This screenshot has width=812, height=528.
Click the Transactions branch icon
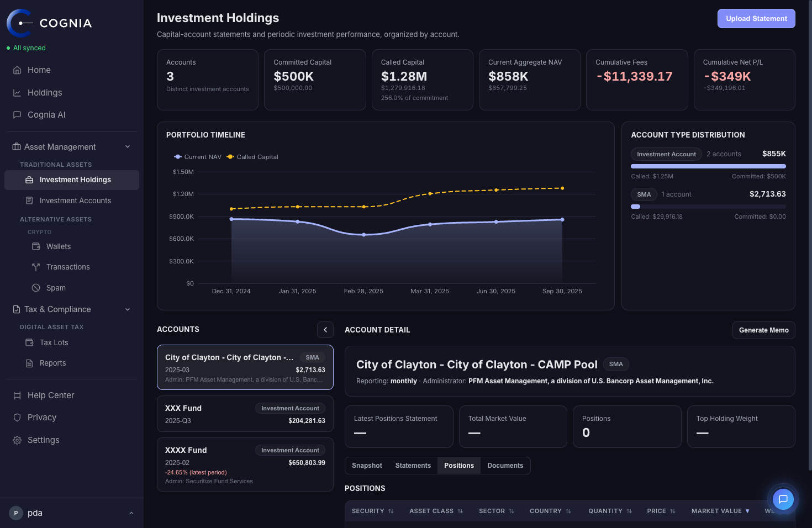coord(36,267)
